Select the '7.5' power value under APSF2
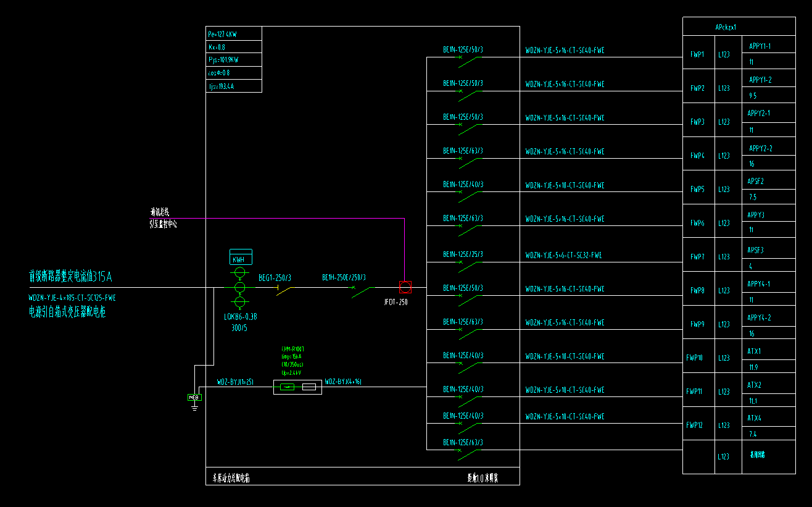 tap(753, 198)
